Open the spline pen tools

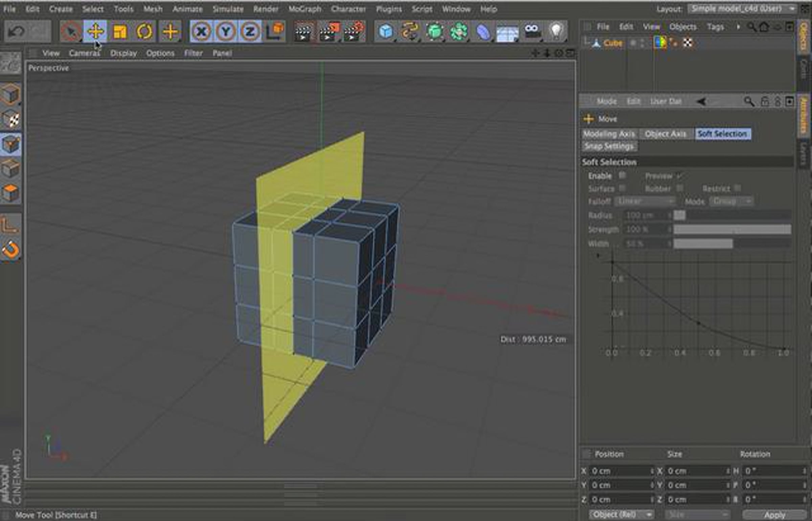point(410,31)
